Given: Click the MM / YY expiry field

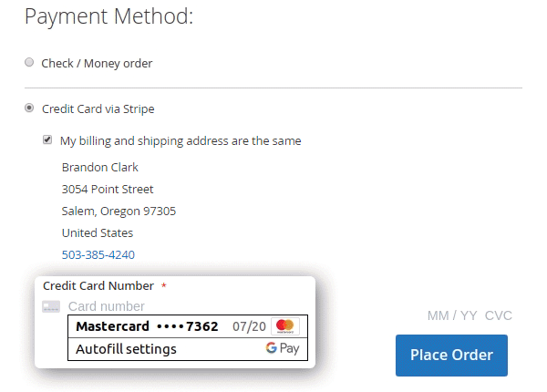Looking at the screenshot, I should click(x=452, y=316).
